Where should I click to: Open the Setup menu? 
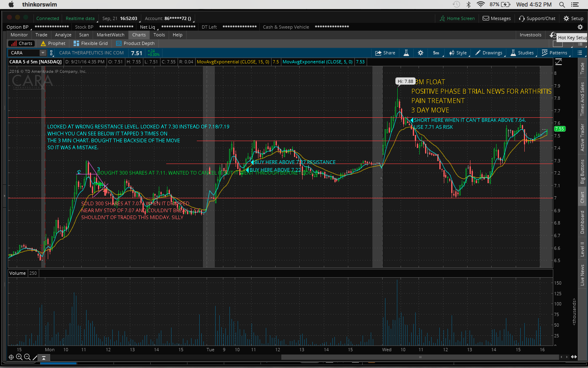pyautogui.click(x=574, y=18)
